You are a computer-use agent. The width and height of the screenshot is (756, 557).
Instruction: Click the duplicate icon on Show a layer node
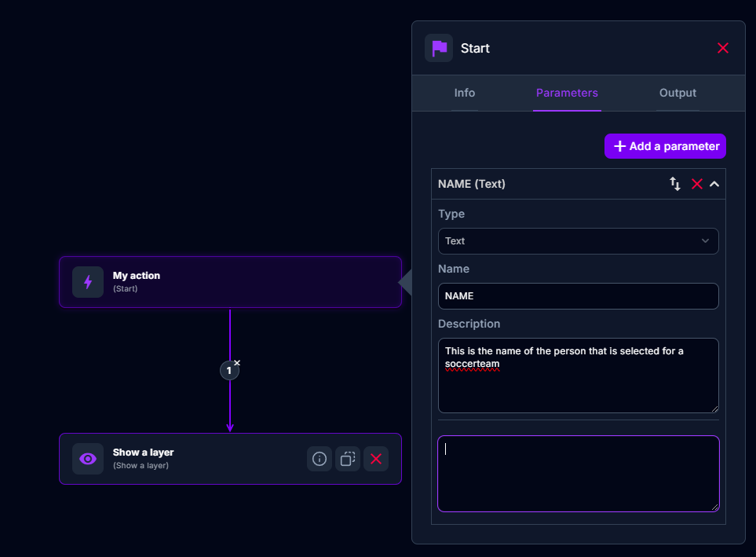[x=347, y=459]
